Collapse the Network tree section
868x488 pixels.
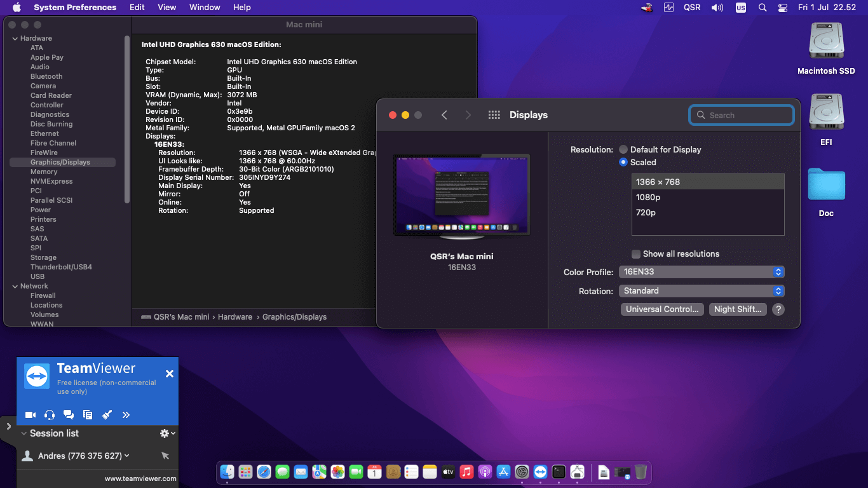pos(15,286)
